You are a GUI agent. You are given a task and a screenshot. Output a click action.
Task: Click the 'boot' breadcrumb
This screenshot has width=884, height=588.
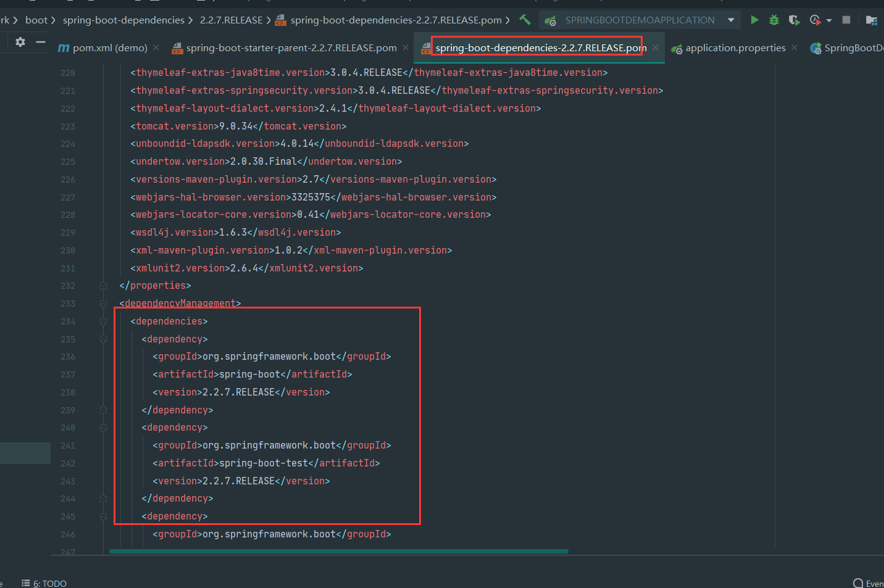point(36,20)
